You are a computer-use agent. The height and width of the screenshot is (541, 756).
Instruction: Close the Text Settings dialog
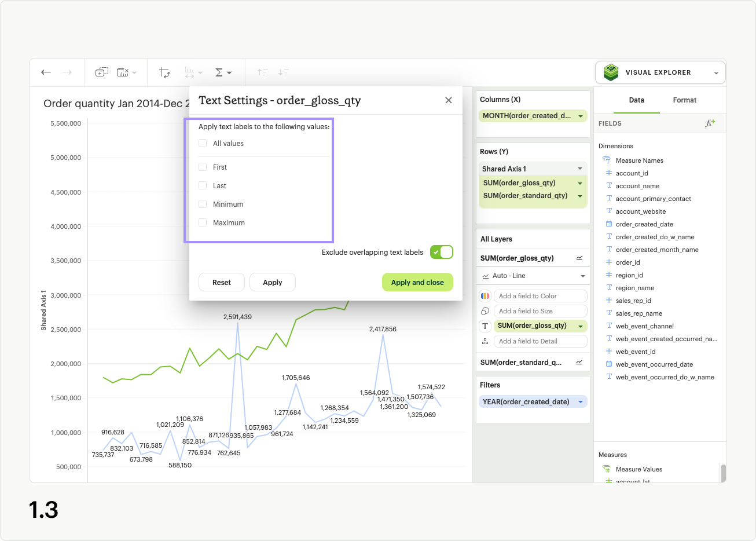coord(449,100)
